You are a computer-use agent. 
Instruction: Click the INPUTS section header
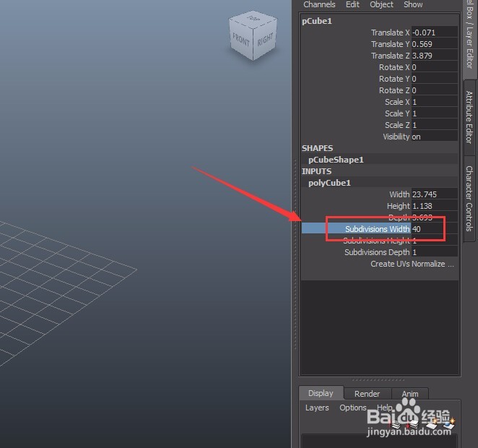point(316,171)
